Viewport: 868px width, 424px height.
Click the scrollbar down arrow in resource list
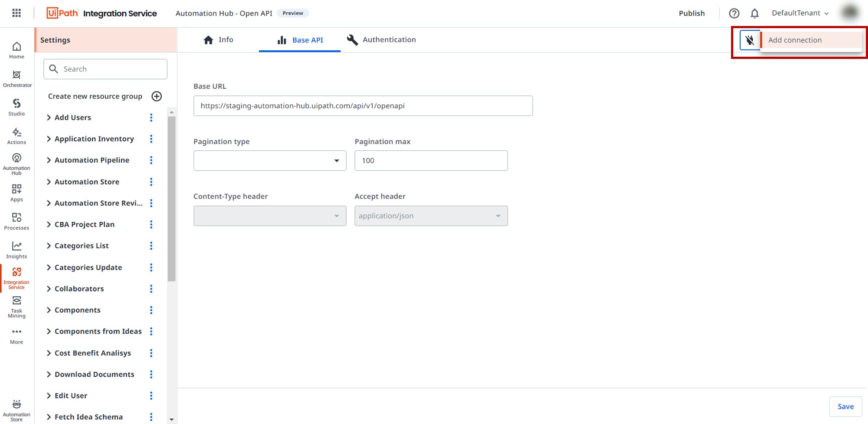click(172, 420)
